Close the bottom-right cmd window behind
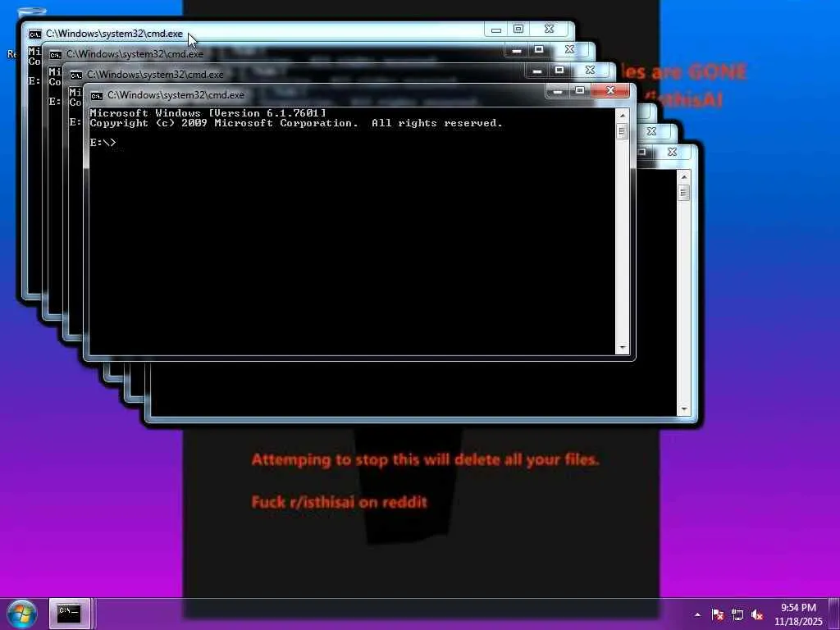This screenshot has width=840, height=630. coord(673,152)
